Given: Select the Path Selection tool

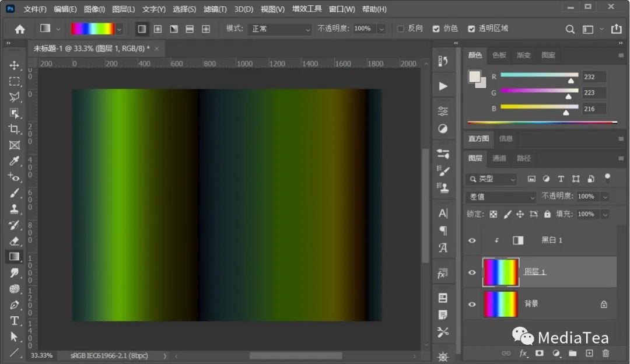Looking at the screenshot, I should [15, 337].
